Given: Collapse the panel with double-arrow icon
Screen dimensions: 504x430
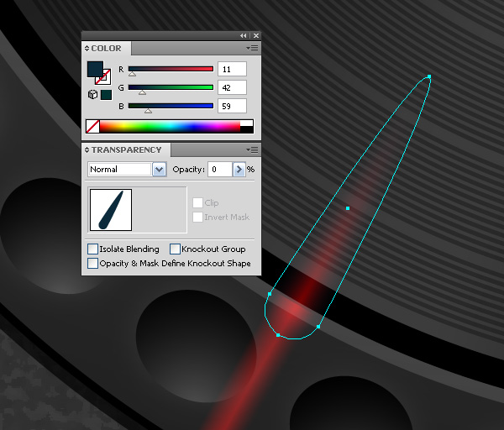Looking at the screenshot, I should tap(243, 35).
